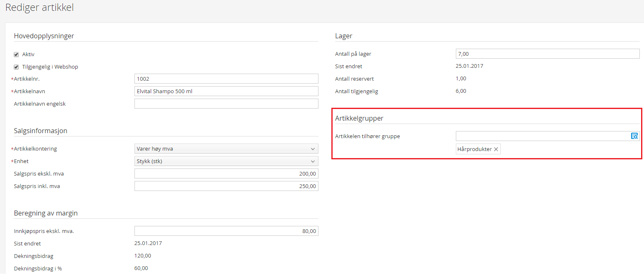Click the Rediger artikkel page title
The width and height of the screenshot is (644, 275).
tap(40, 7)
